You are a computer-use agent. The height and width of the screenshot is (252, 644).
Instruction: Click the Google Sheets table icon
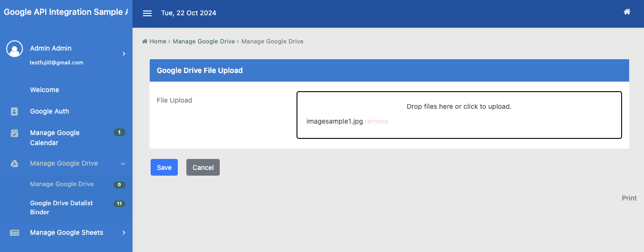click(x=15, y=233)
